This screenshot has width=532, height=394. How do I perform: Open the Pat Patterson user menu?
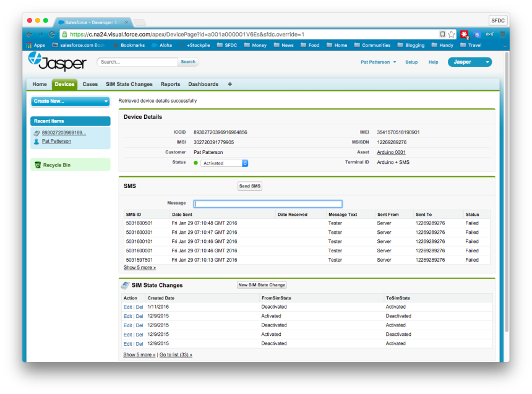point(379,62)
